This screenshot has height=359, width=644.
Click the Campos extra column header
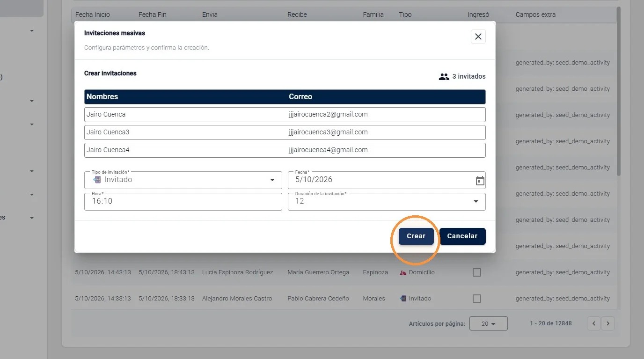tap(535, 15)
